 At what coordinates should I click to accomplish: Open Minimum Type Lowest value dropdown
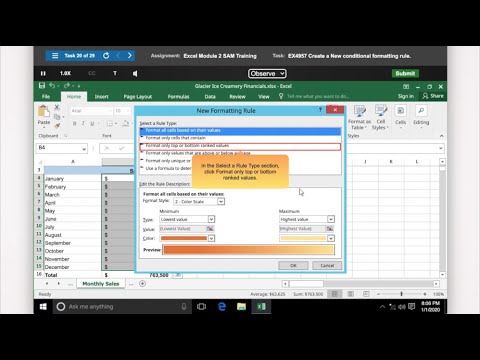point(211,219)
